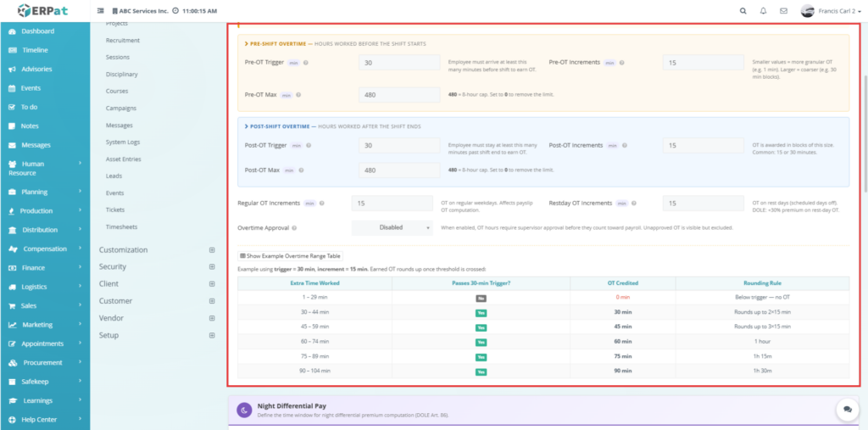The height and width of the screenshot is (430, 868).
Task: Expand the Human Resource sidebar menu
Action: click(44, 168)
